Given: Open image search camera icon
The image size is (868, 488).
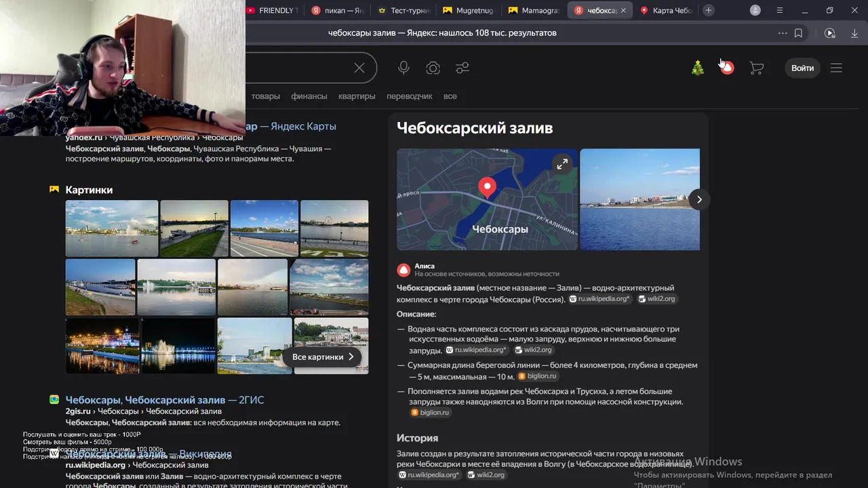Looking at the screenshot, I should tap(433, 68).
